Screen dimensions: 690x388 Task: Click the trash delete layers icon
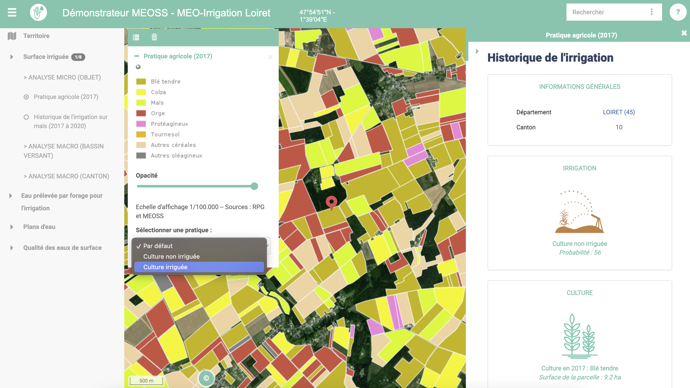pos(154,37)
